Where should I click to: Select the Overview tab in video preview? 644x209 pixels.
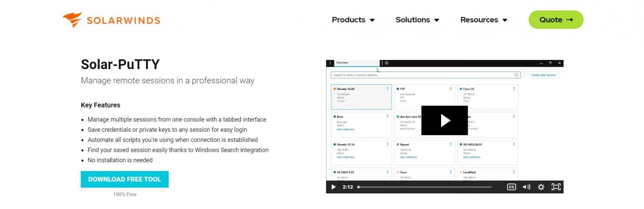pyautogui.click(x=357, y=63)
